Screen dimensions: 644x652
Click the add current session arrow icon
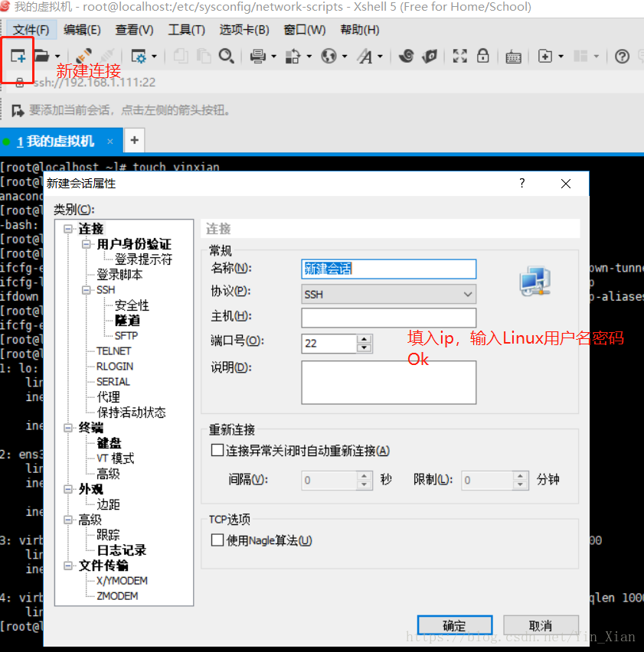point(18,111)
